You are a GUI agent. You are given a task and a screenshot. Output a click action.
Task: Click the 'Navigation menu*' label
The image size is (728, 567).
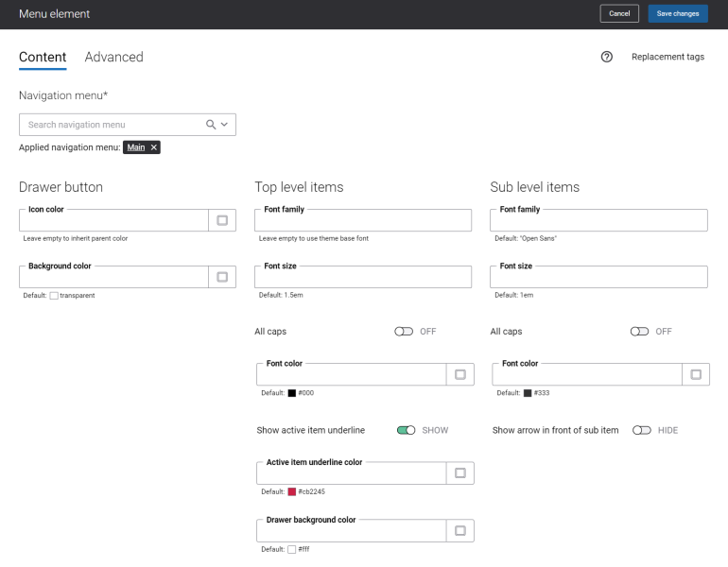[x=63, y=95]
